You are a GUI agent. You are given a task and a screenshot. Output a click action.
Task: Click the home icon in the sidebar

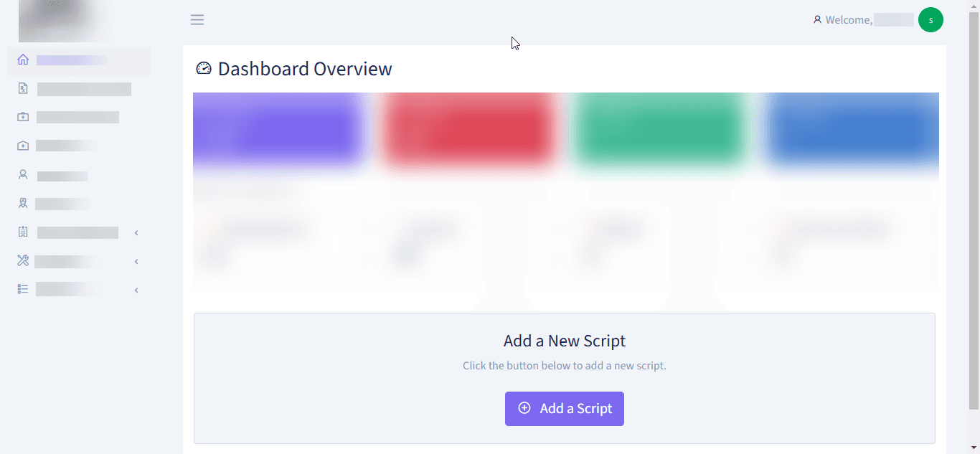coord(23,60)
